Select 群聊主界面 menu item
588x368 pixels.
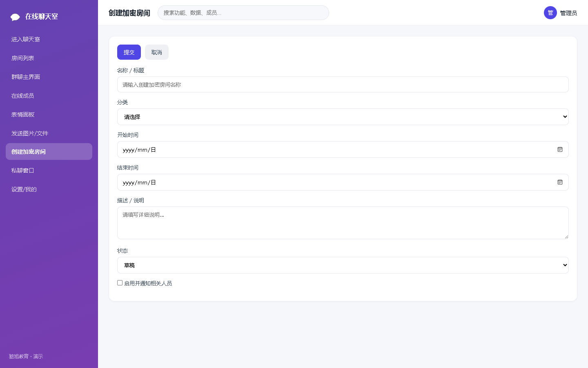(49, 77)
